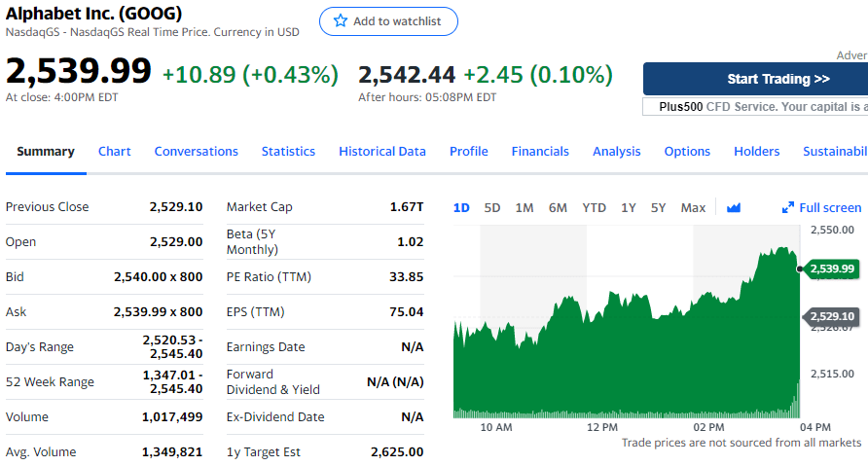Screen dimensions: 868x466
Task: Set chart range to 6M
Action: pyautogui.click(x=558, y=207)
